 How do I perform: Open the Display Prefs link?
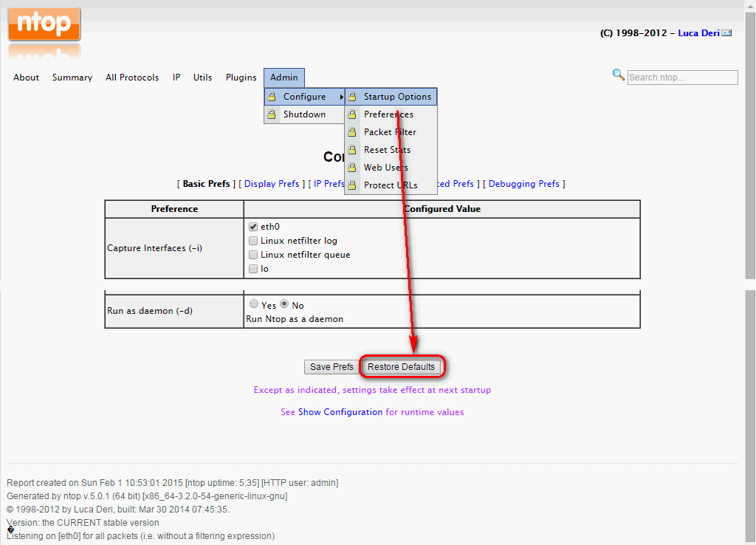272,184
